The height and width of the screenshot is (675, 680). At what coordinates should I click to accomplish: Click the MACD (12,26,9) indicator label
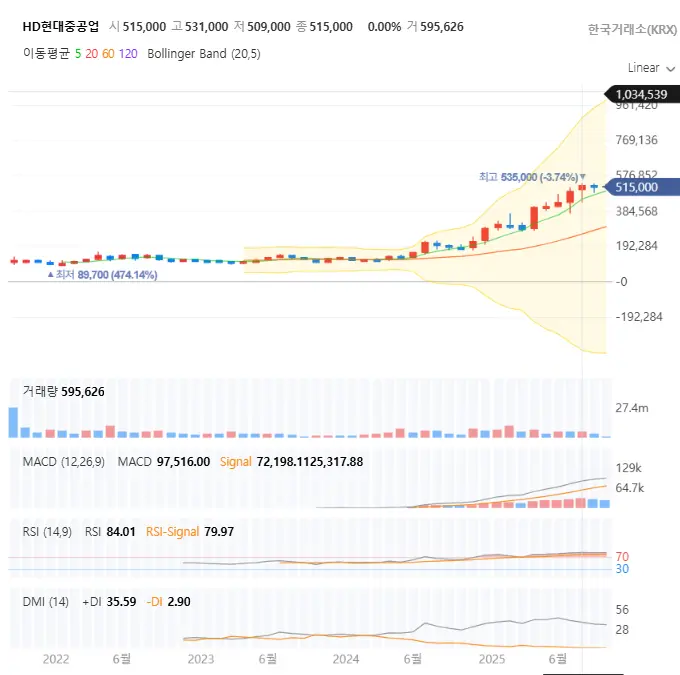64,462
